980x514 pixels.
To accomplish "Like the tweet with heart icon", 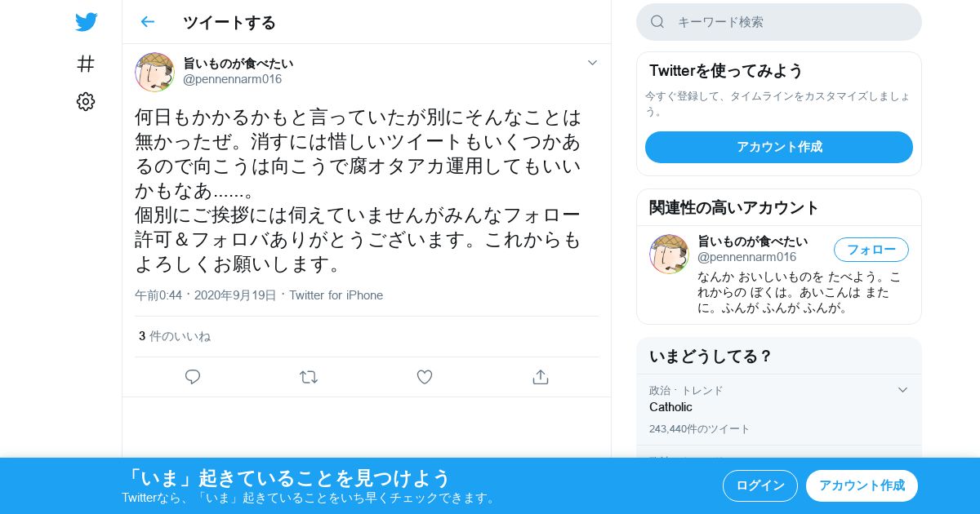I will point(425,377).
